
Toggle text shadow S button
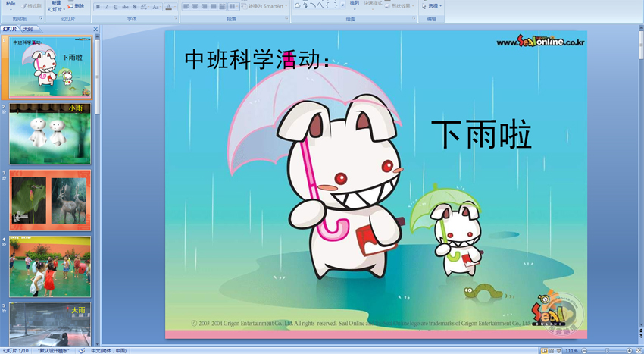tap(134, 7)
